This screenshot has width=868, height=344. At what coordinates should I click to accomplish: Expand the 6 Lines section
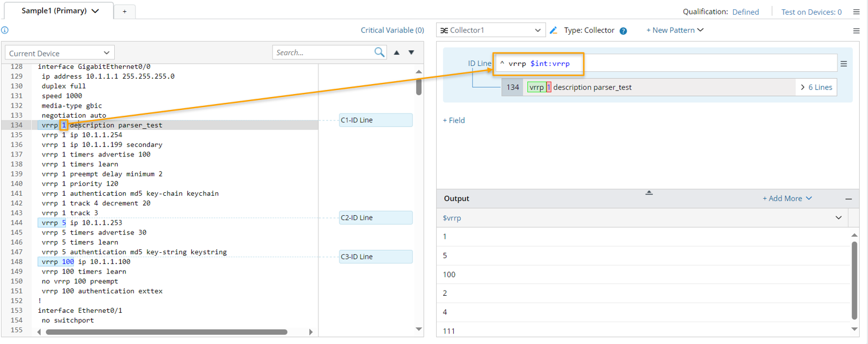point(816,87)
